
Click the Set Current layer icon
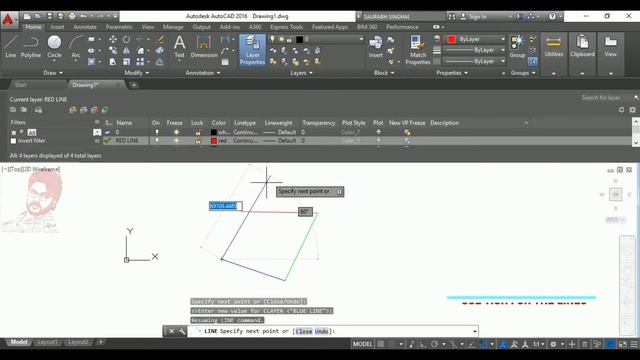click(x=105, y=110)
